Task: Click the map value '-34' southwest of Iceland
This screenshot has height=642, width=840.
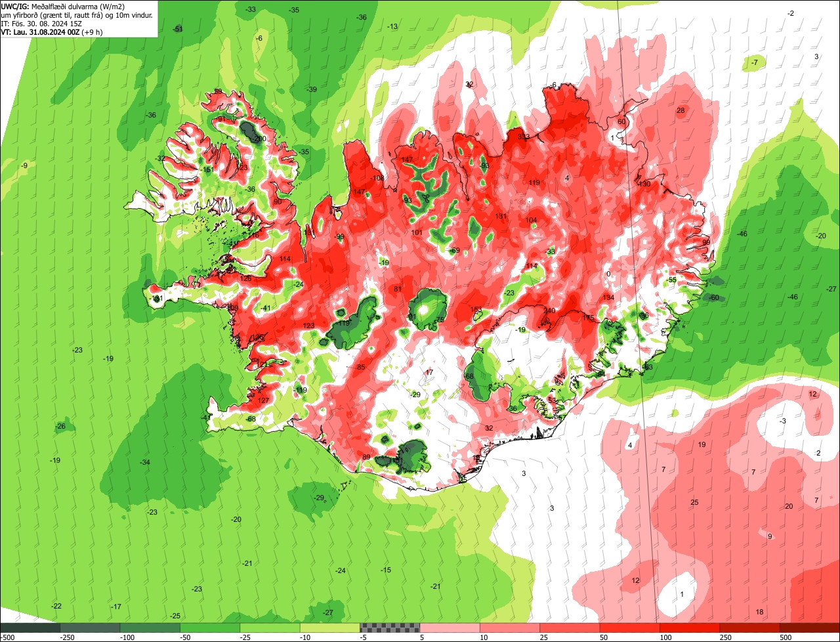Action: [145, 462]
